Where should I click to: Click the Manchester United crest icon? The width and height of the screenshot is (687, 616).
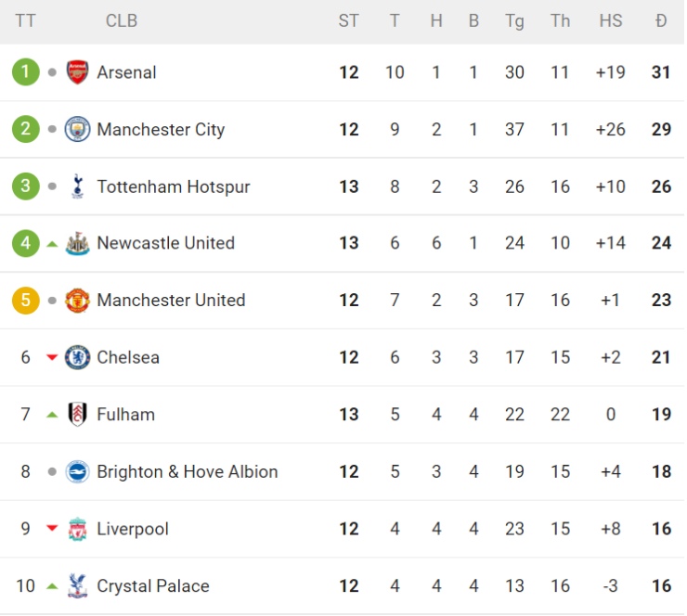[77, 301]
